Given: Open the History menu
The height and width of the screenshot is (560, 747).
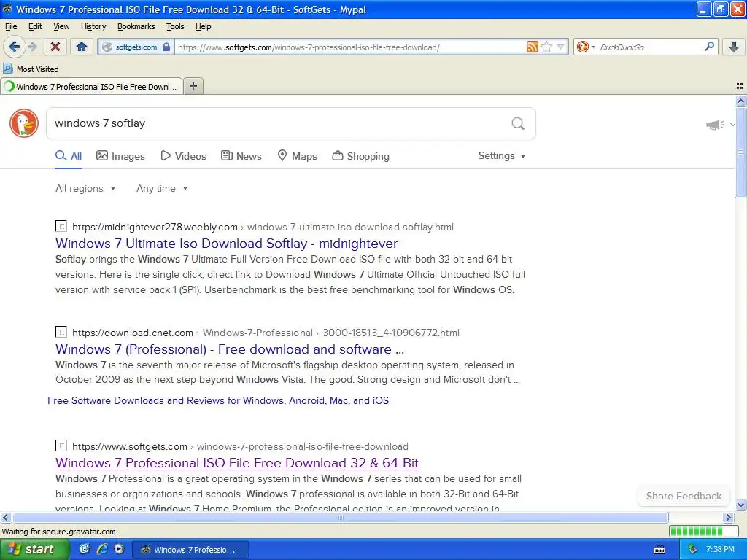Looking at the screenshot, I should (x=93, y=26).
